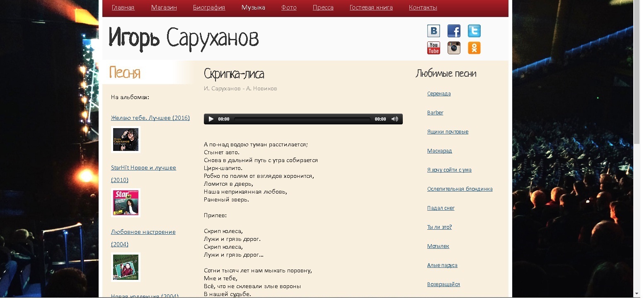This screenshot has width=644, height=301.
Task: Open the Instagram social icon
Action: (x=454, y=48)
